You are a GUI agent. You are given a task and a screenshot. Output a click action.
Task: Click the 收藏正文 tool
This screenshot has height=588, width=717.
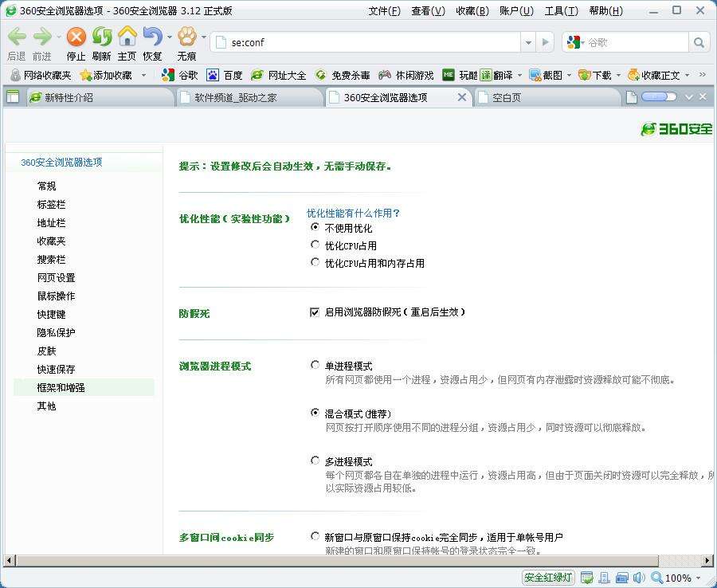click(654, 75)
